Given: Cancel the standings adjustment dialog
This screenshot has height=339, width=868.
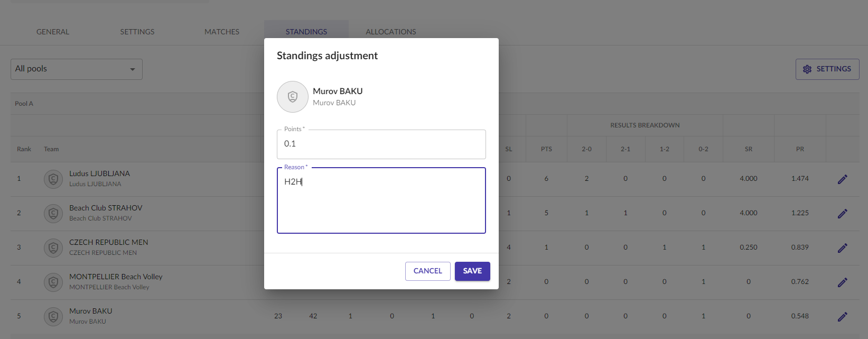Looking at the screenshot, I should tap(428, 271).
